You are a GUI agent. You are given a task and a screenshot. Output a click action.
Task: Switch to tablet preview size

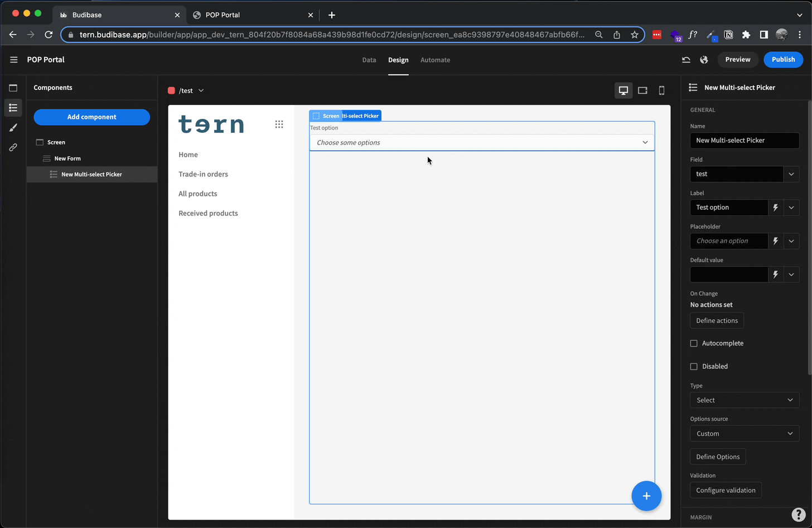click(642, 90)
